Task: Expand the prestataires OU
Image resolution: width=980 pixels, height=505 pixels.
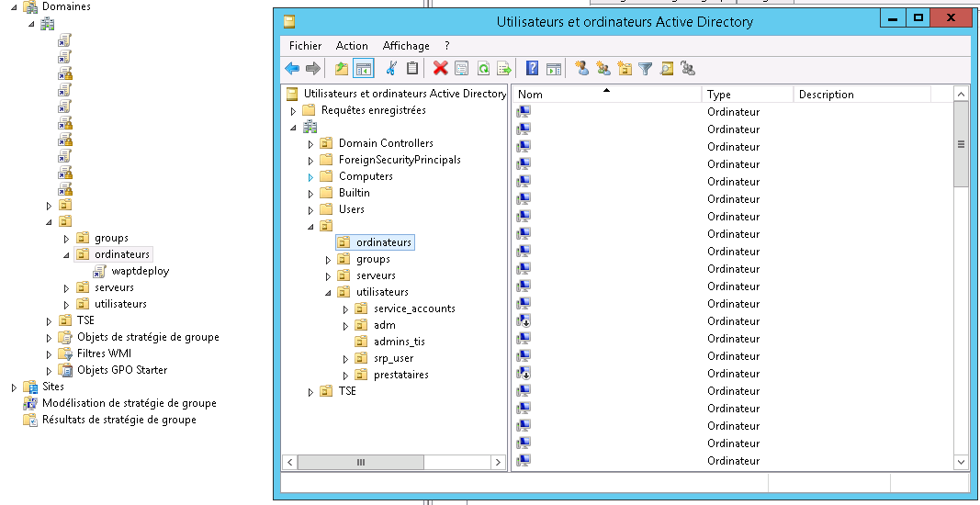Action: [x=345, y=375]
